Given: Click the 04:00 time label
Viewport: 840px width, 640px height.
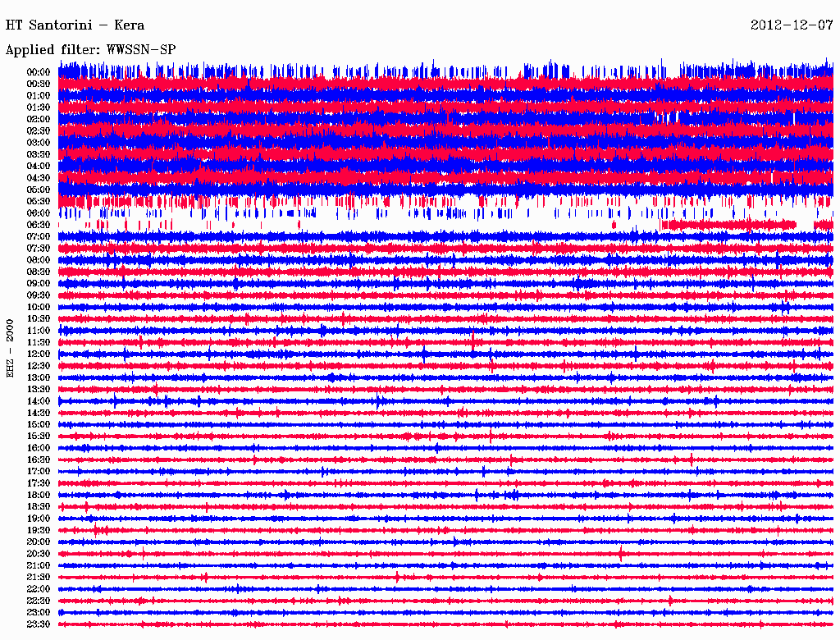Looking at the screenshot, I should 39,167.
